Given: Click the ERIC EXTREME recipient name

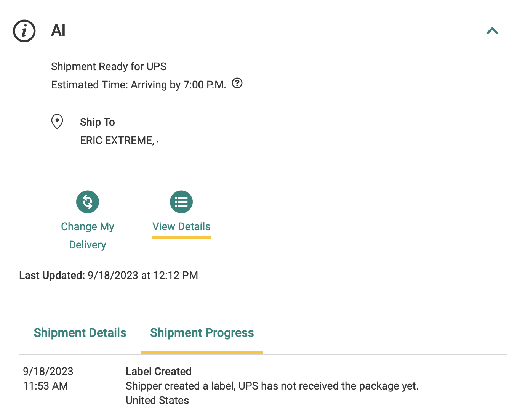Looking at the screenshot, I should tap(117, 141).
